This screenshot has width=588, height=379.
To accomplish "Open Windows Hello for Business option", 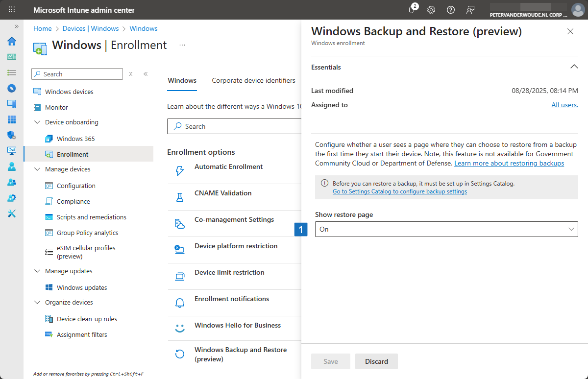I will point(238,326).
